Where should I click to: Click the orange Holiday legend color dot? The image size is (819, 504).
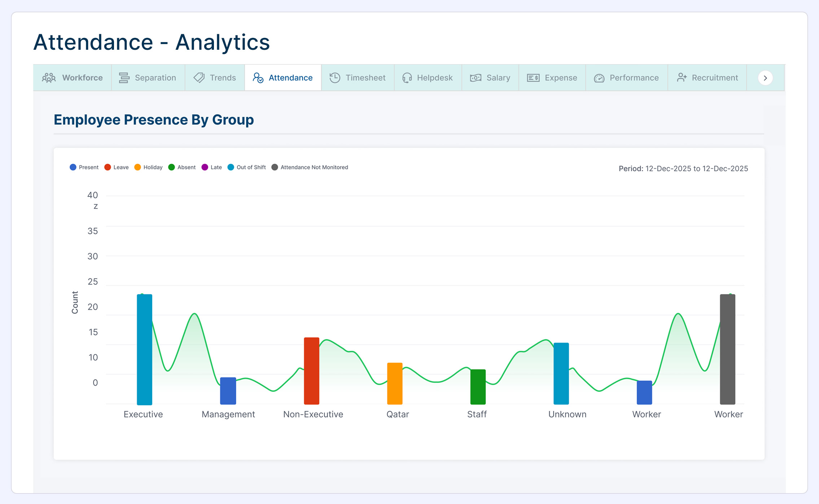tap(137, 167)
